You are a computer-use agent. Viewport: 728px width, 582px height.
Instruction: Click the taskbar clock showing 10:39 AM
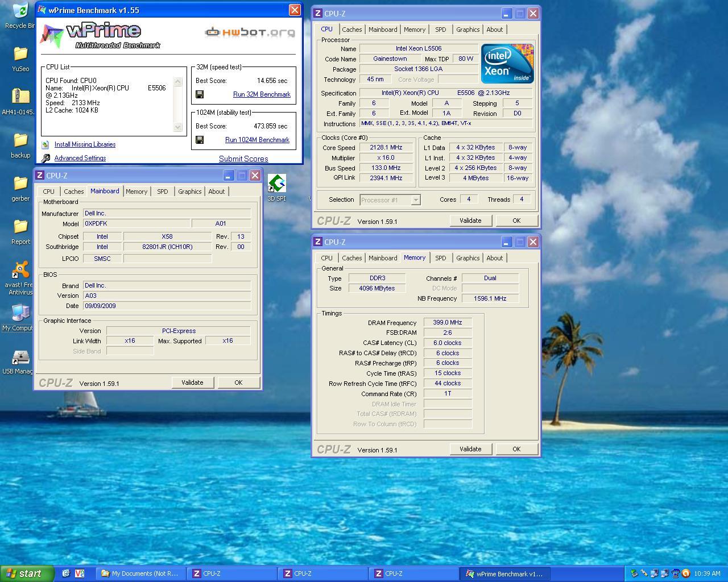coord(708,573)
